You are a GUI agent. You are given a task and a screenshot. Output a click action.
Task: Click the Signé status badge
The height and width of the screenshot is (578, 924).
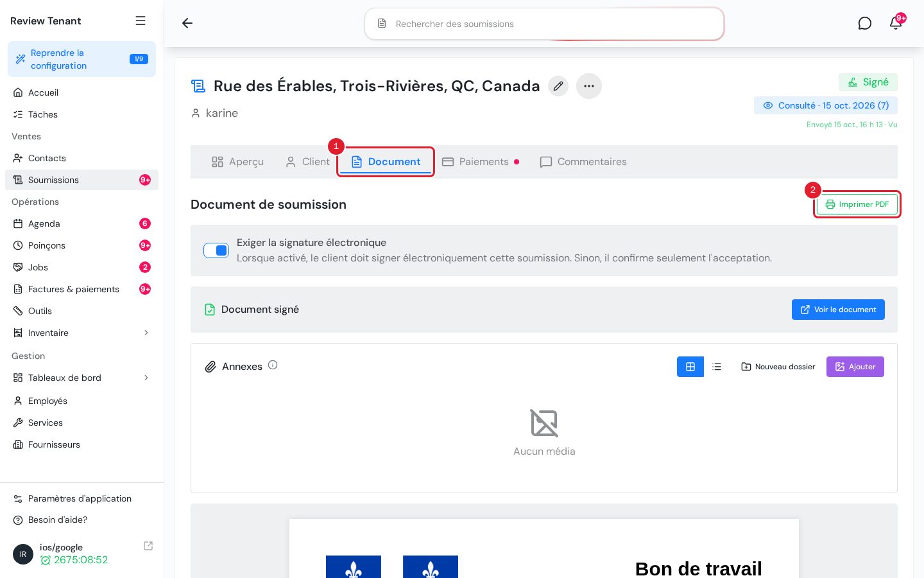pos(868,82)
